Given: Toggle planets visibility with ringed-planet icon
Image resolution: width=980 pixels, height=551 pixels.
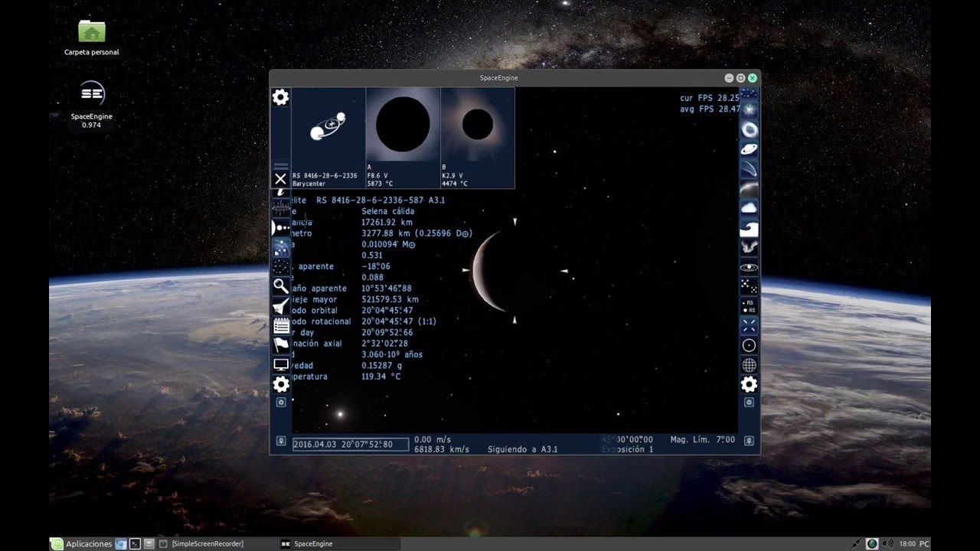Looking at the screenshot, I should (749, 149).
